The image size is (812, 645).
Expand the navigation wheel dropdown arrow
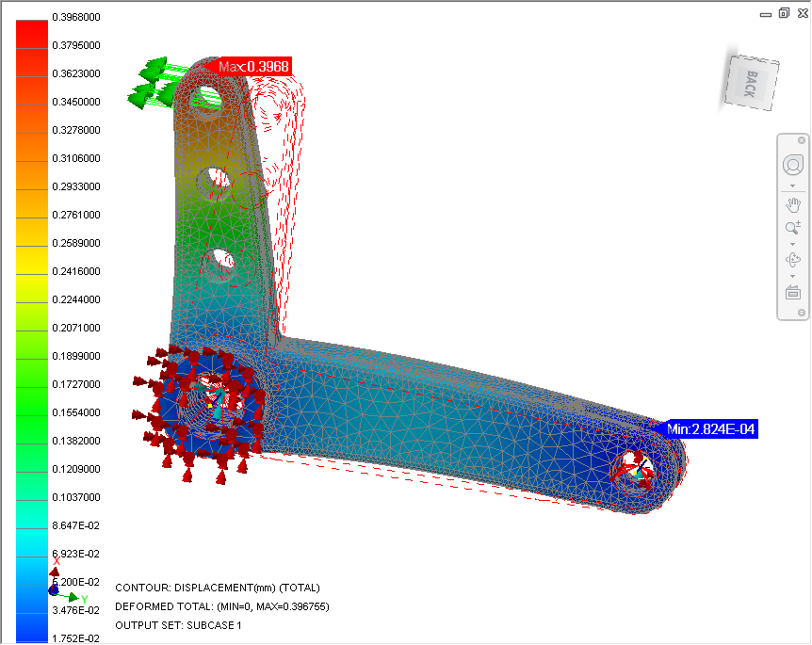[x=792, y=185]
